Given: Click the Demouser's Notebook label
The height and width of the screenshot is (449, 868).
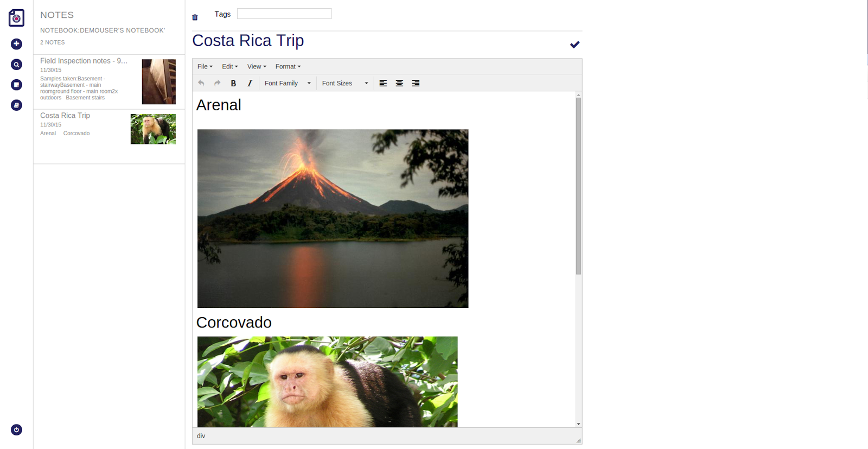Looking at the screenshot, I should point(103,30).
